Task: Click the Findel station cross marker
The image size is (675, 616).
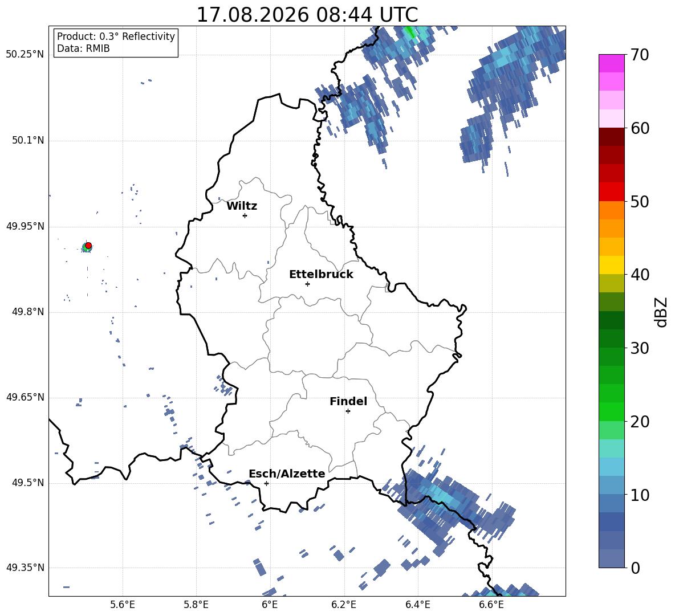Action: click(x=348, y=411)
